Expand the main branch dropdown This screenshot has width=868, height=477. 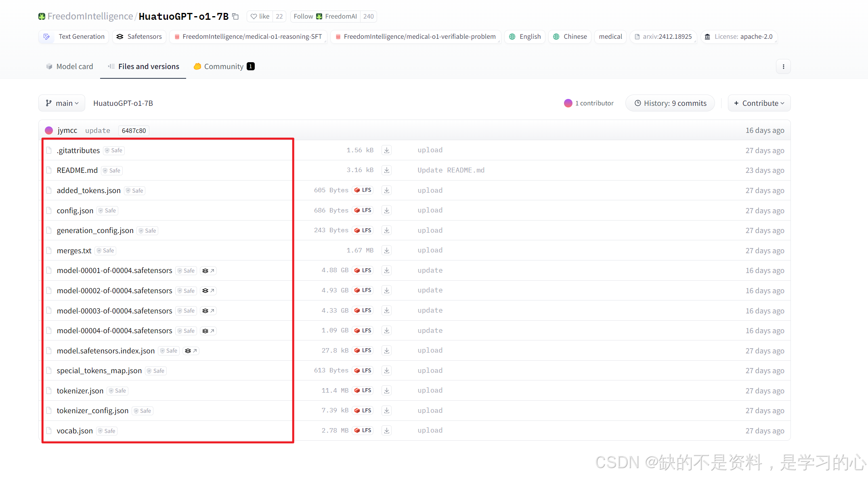tap(62, 103)
